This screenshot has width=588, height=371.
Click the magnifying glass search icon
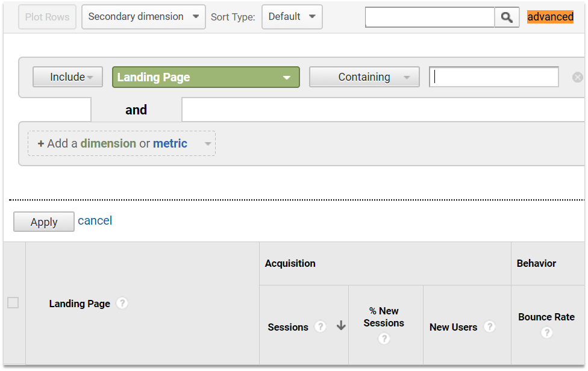coord(507,17)
